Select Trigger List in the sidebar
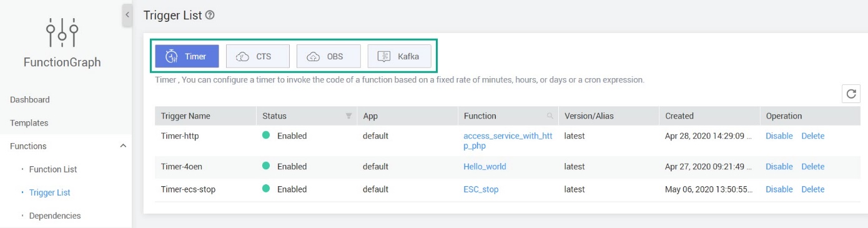 coord(50,192)
